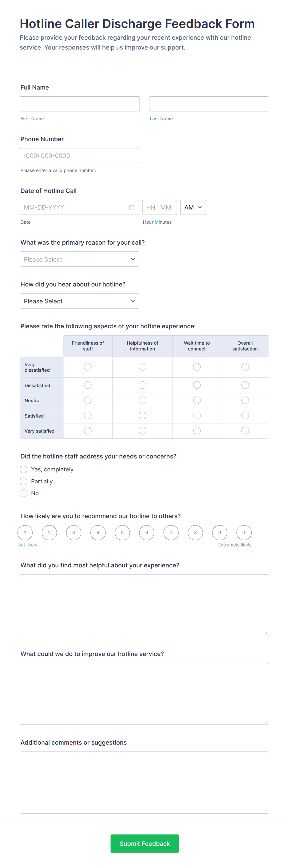The image size is (286, 868).
Task: Choose the 'Partially' radio option
Action: point(24,481)
